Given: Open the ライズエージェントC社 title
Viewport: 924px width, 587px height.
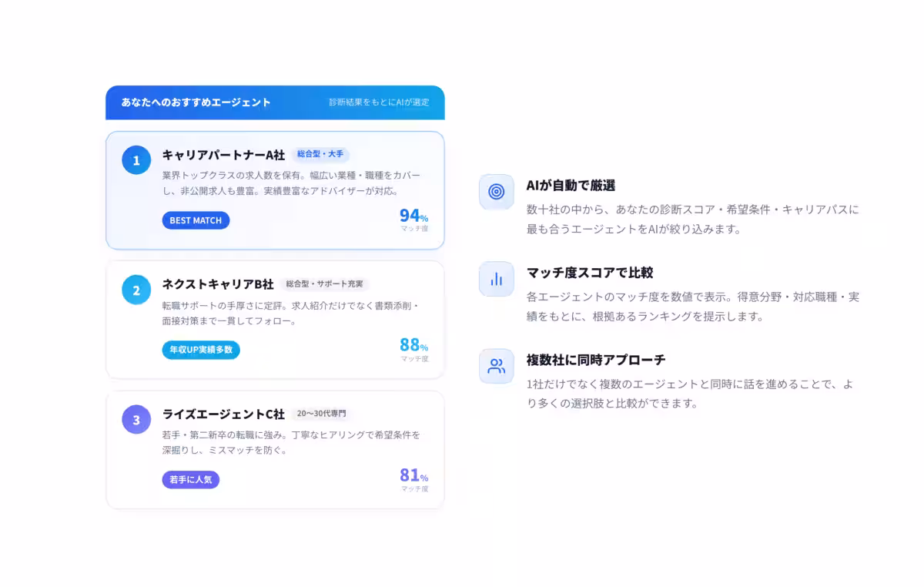Looking at the screenshot, I should point(223,414).
